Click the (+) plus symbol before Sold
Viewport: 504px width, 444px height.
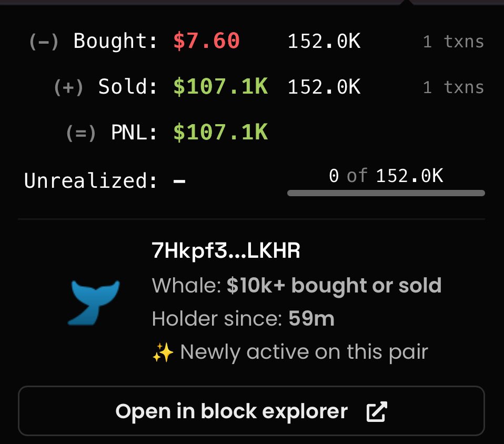(x=68, y=87)
